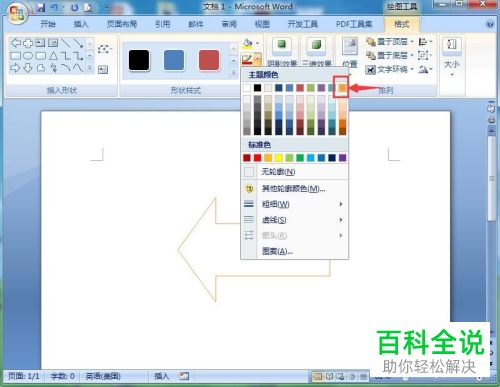
Task: Select the triangle shape in shapes gallery
Action: click(53, 56)
